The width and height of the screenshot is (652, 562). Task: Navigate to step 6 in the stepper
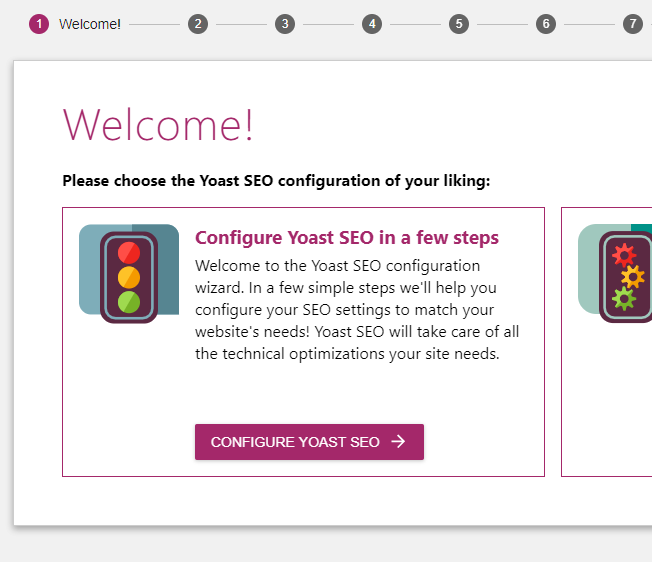pos(546,24)
